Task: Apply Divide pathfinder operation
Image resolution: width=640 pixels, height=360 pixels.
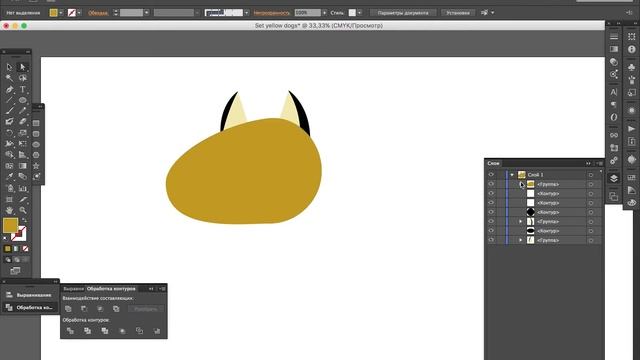Action: coord(70,331)
